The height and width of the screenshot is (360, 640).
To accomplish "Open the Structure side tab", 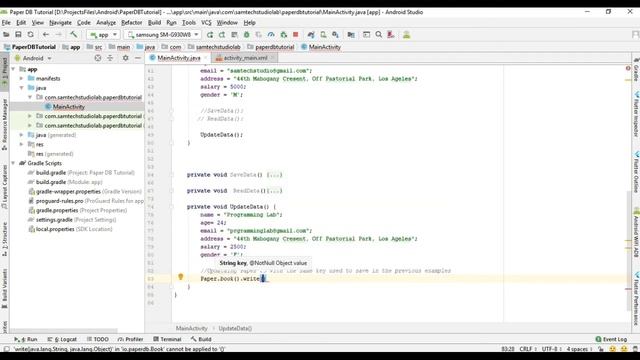I will 4,239.
